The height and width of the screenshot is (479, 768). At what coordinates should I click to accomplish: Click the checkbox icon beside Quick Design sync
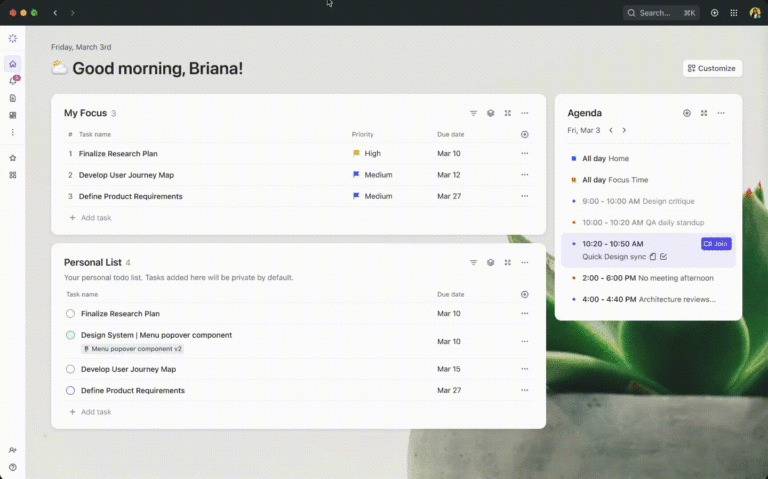tap(664, 257)
